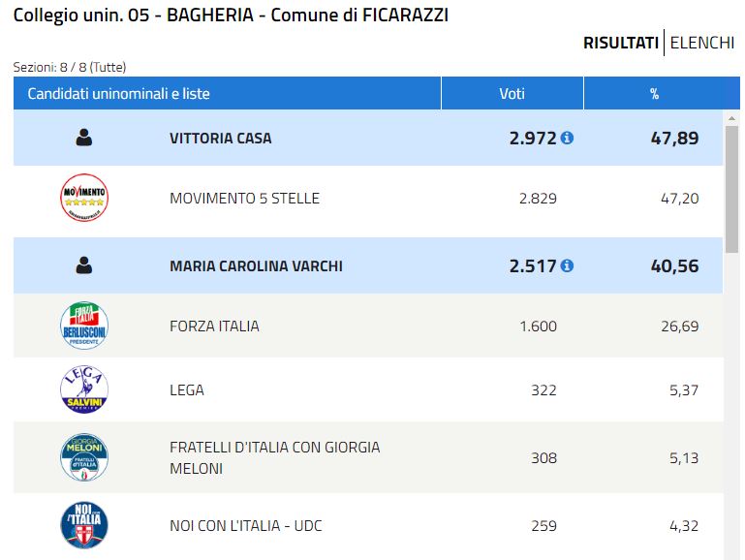The width and height of the screenshot is (745, 560).
Task: Click person icon beside Vittoria Casa
Action: (84, 138)
